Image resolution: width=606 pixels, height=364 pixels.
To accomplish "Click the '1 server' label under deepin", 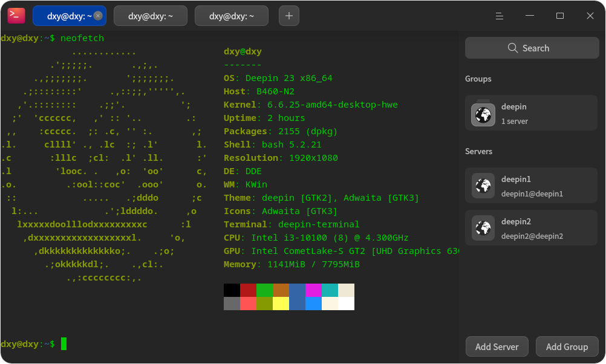I will click(x=515, y=122).
